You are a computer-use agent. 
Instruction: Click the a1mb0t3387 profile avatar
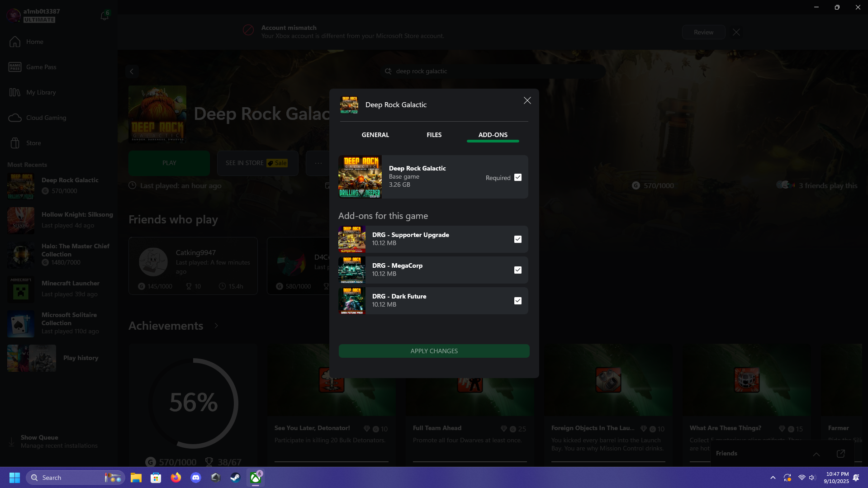[x=14, y=15]
